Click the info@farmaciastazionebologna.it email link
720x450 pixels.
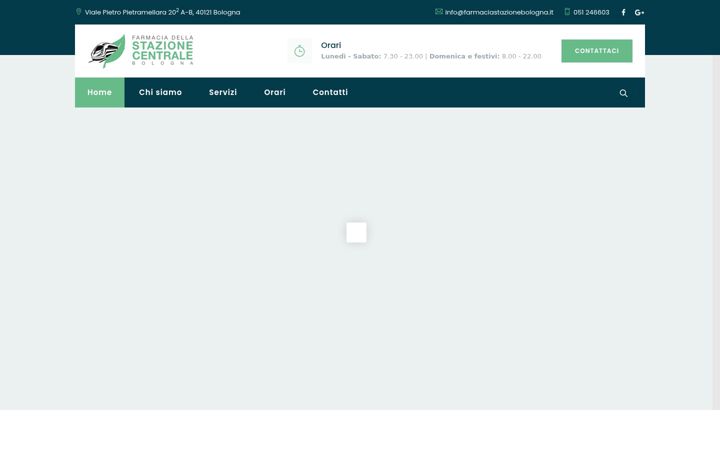pyautogui.click(x=499, y=12)
